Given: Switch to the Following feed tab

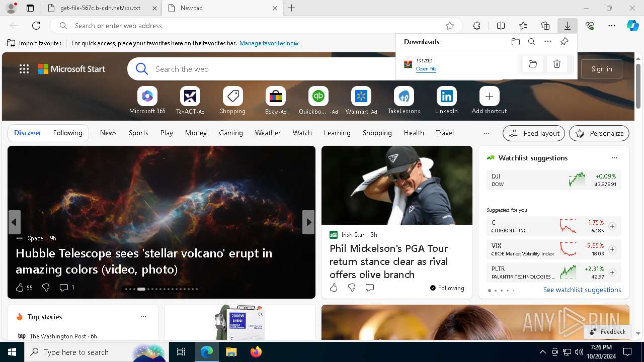Looking at the screenshot, I should click(67, 133).
